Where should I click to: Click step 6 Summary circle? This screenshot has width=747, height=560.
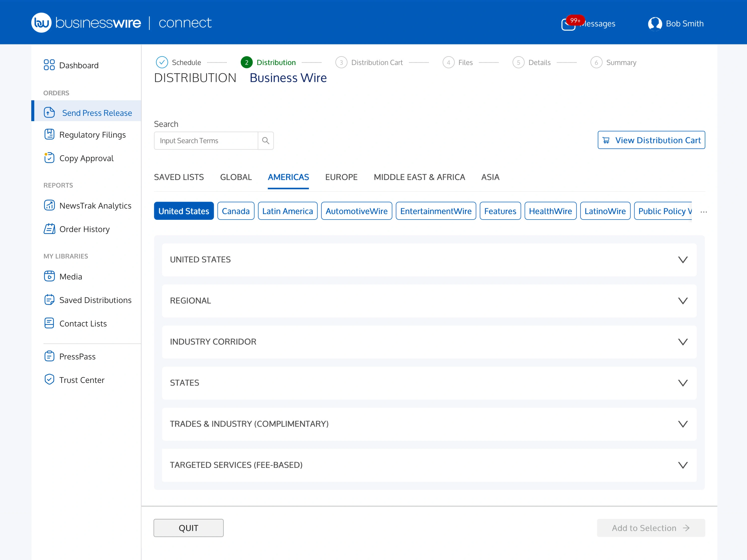[596, 62]
